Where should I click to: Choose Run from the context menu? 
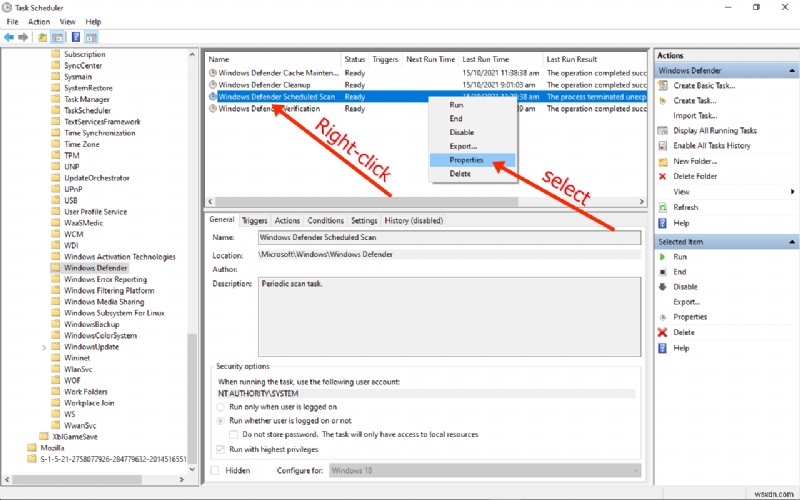tap(472, 105)
